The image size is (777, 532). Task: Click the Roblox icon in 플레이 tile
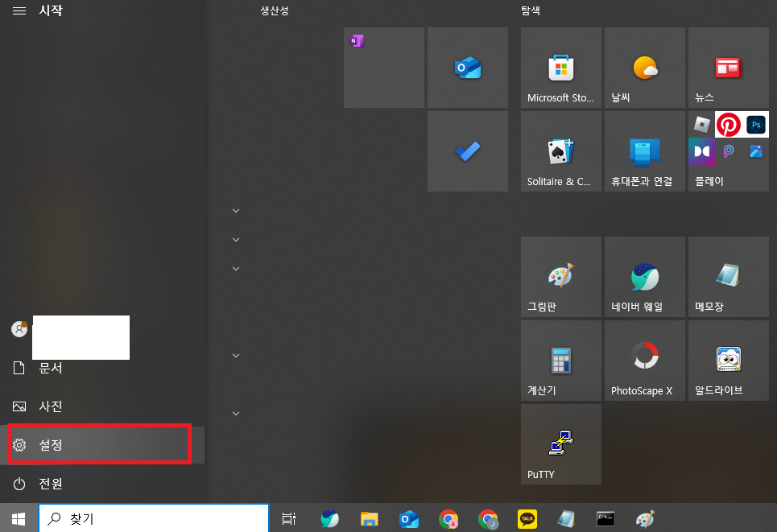(701, 124)
